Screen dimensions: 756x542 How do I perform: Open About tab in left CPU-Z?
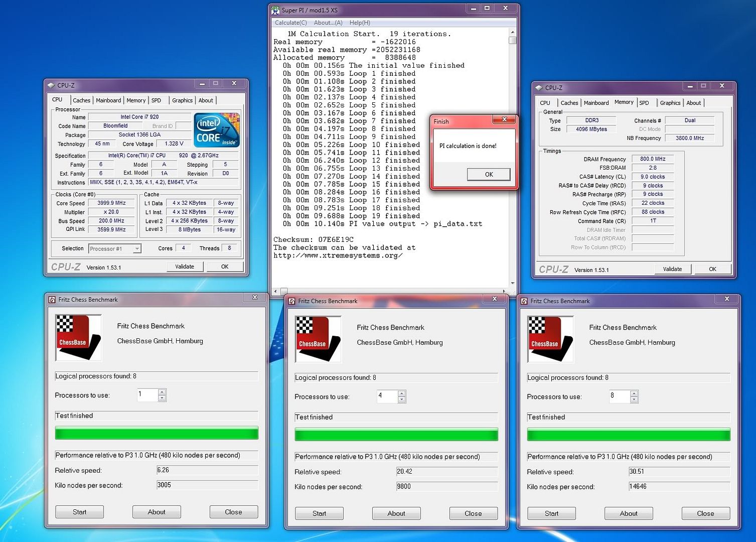pyautogui.click(x=206, y=100)
